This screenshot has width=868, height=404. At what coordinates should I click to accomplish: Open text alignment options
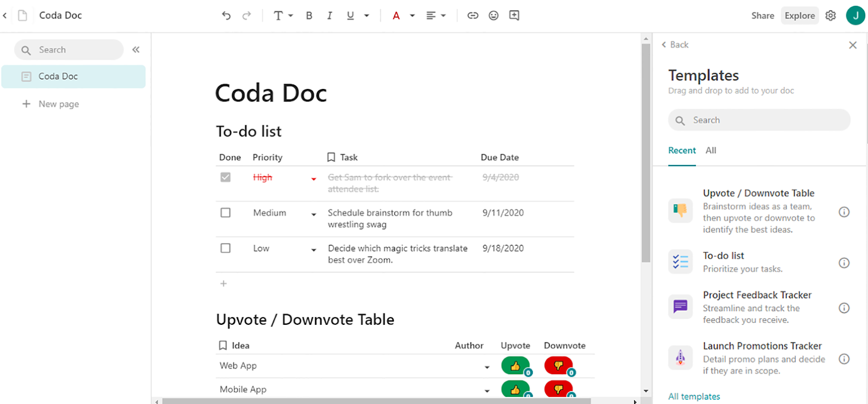pos(436,16)
